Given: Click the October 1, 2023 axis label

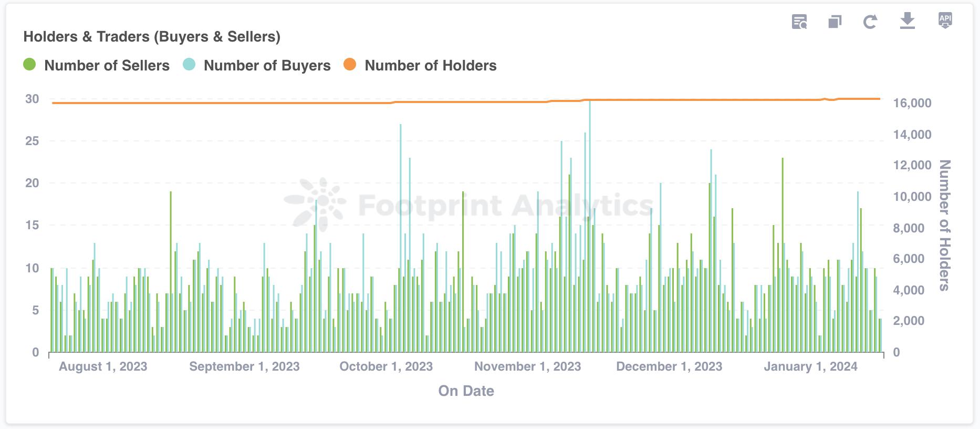Looking at the screenshot, I should [x=386, y=366].
